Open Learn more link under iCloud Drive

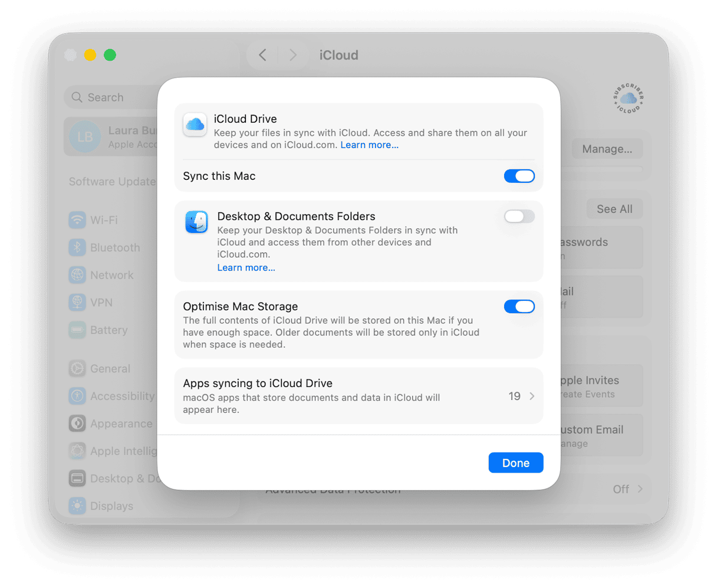coord(370,145)
